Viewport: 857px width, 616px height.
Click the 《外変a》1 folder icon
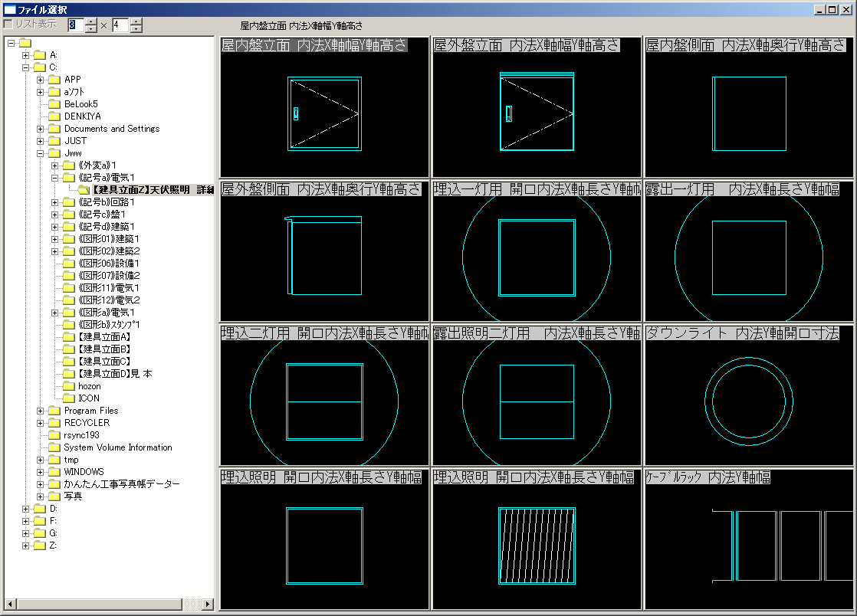click(69, 165)
